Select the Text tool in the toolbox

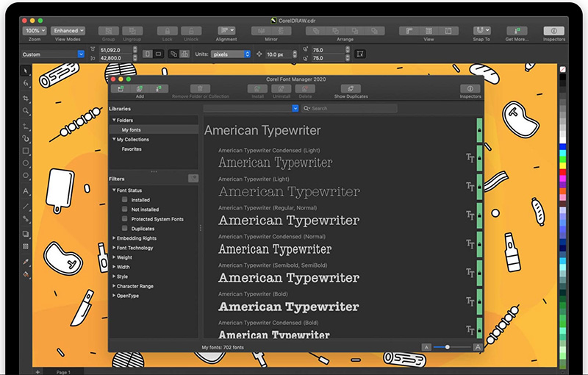tap(26, 191)
